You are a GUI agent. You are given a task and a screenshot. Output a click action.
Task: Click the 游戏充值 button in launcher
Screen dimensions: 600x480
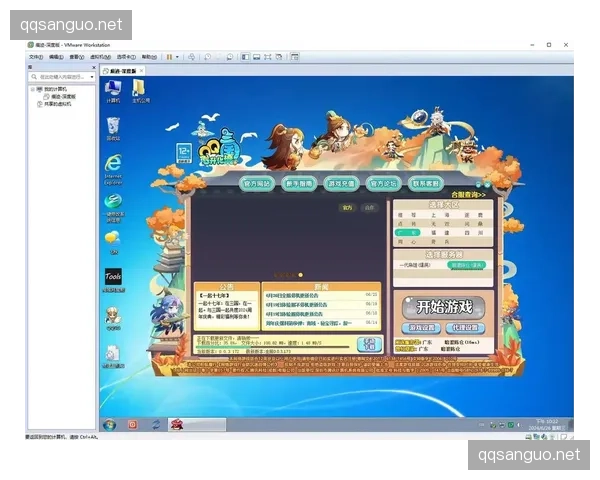341,184
